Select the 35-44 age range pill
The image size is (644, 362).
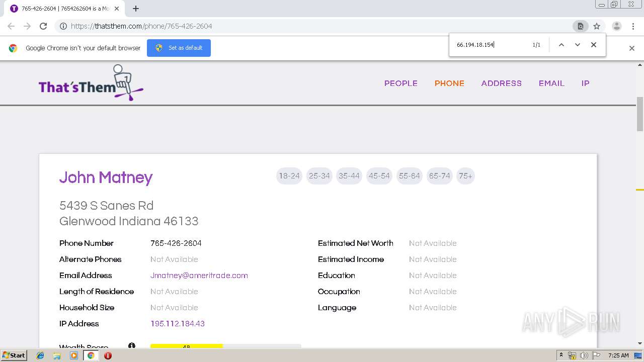click(349, 176)
